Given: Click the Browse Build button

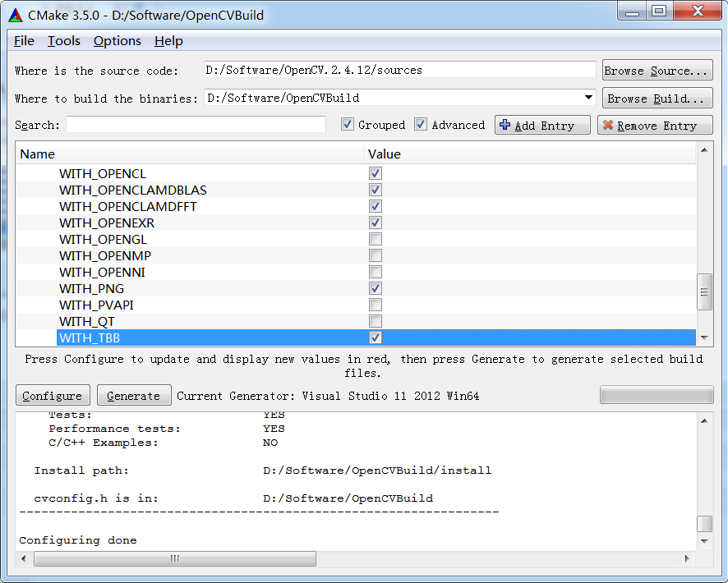Looking at the screenshot, I should coord(657,99).
